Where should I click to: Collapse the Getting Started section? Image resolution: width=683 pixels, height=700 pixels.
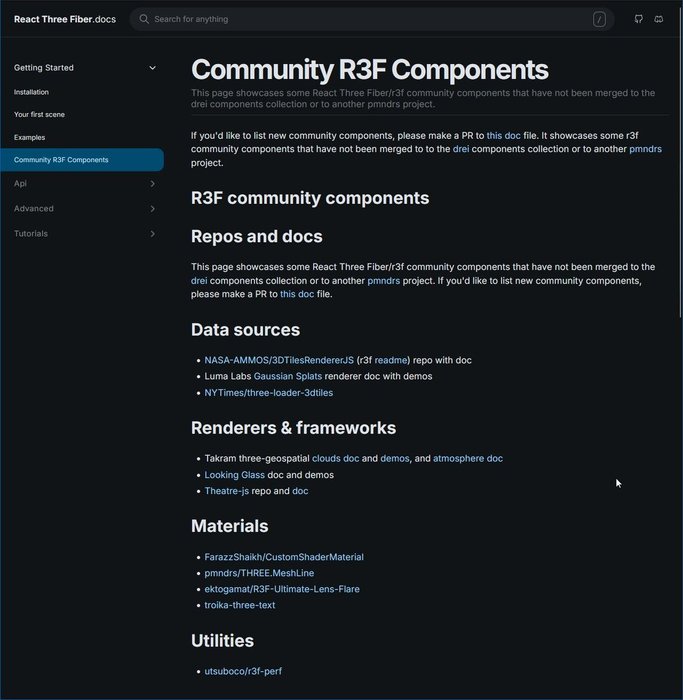(152, 68)
